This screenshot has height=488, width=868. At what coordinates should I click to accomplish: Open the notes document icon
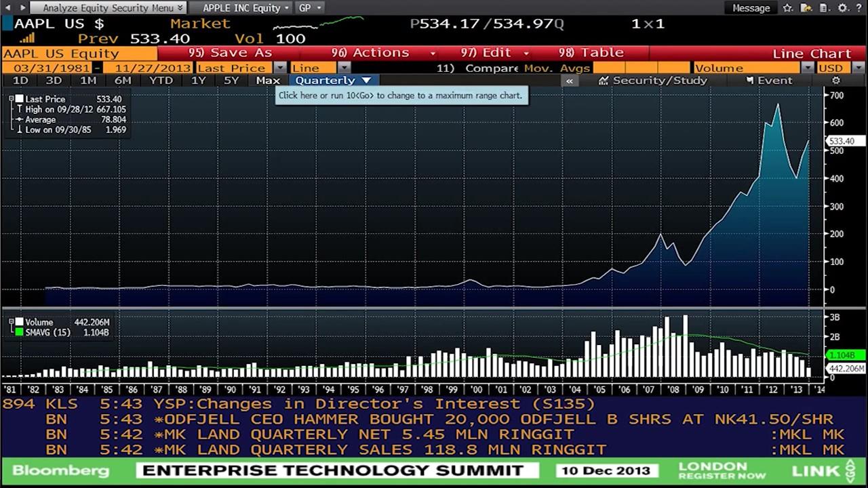click(x=824, y=8)
